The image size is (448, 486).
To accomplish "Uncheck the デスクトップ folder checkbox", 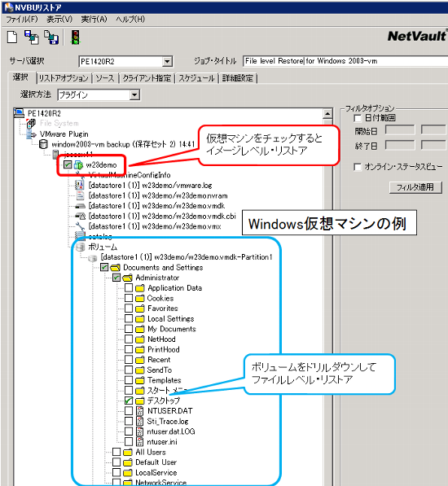I will [x=129, y=401].
